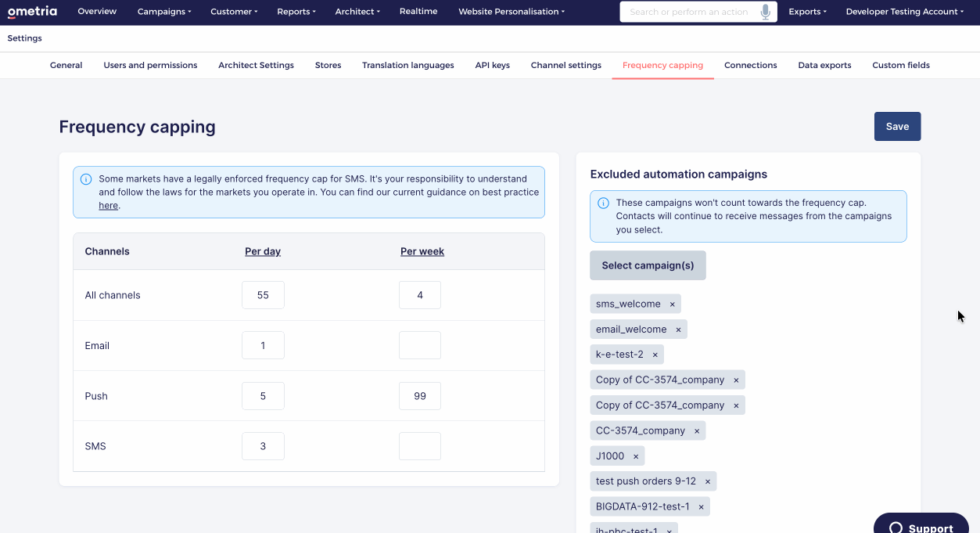980x533 pixels.
Task: Save the frequency capping settings
Action: click(x=897, y=127)
